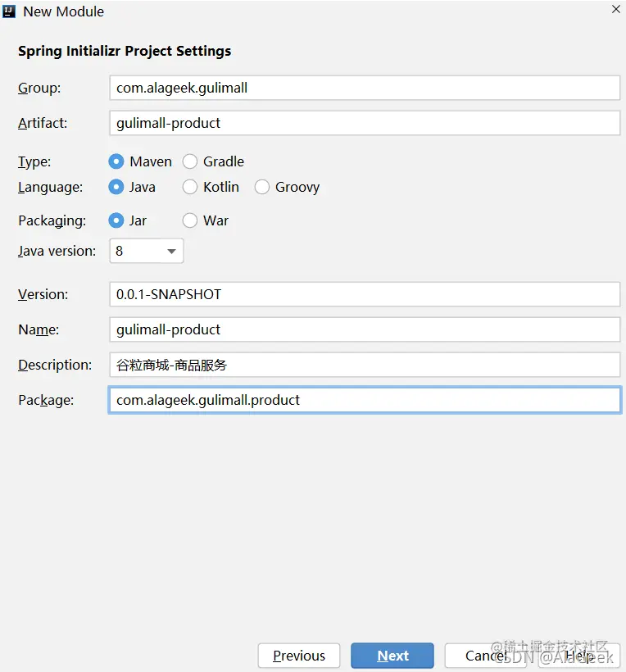Click the Version field with 0.0.1-SNAPSHOT
Viewport: 626px width, 672px height.
point(365,294)
